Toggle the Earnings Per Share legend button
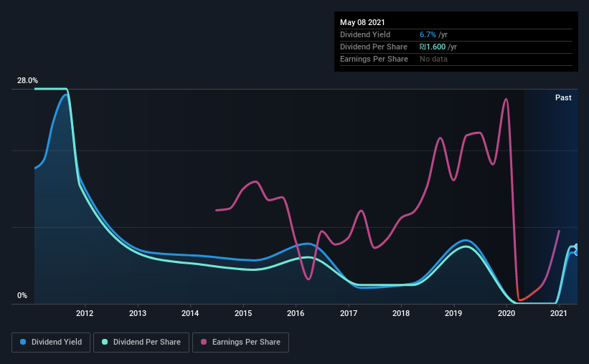This screenshot has height=364, width=589. [x=240, y=343]
